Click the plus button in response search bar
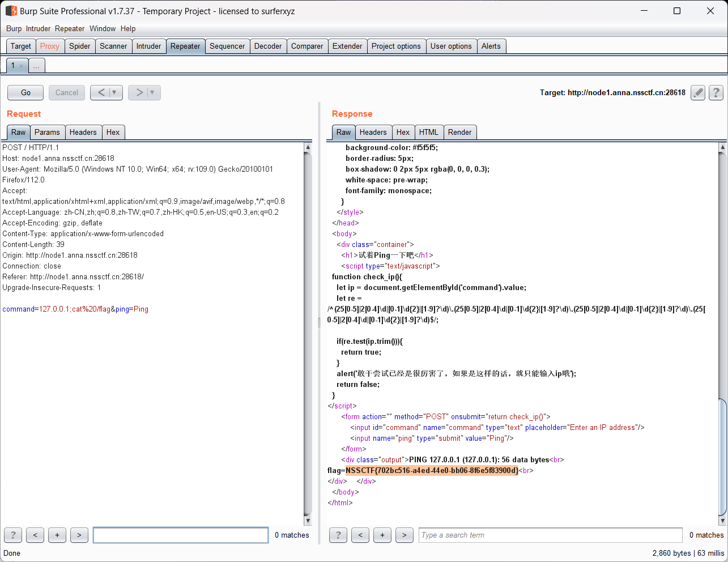728x562 pixels. (x=382, y=535)
